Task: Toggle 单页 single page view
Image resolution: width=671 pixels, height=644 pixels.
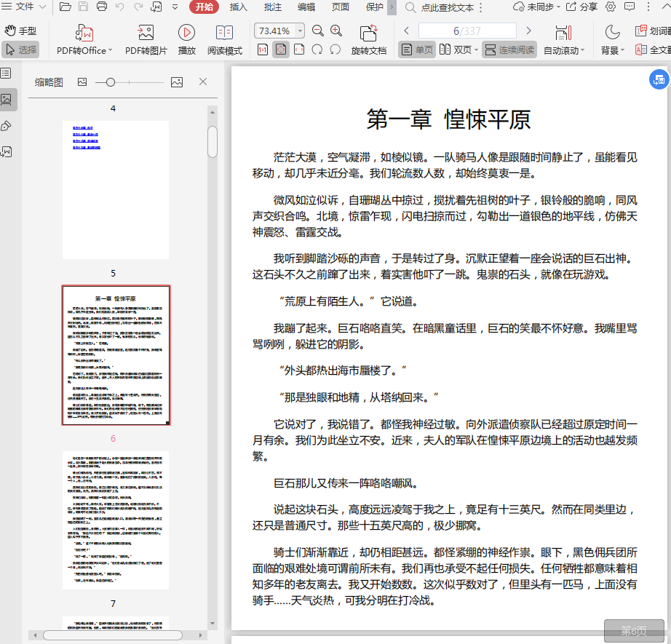Action: (417, 50)
